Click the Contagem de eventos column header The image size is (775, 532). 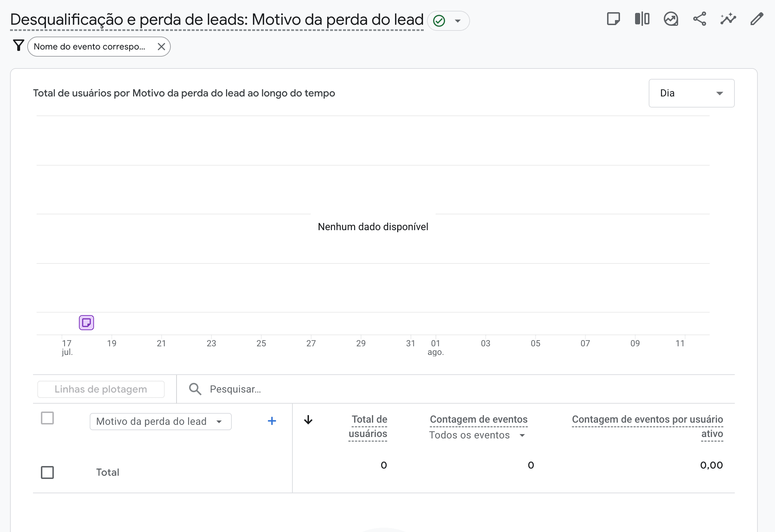coord(479,419)
